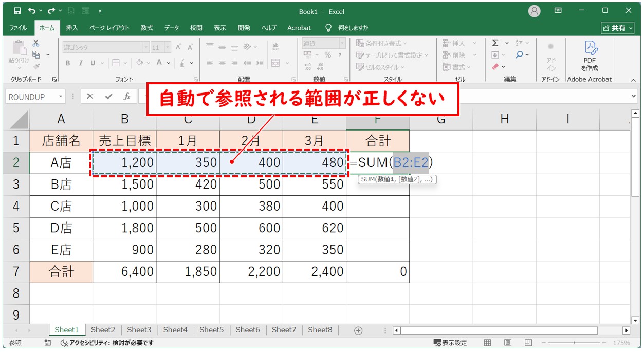Click the Find and Select magnifier icon

pos(520,54)
